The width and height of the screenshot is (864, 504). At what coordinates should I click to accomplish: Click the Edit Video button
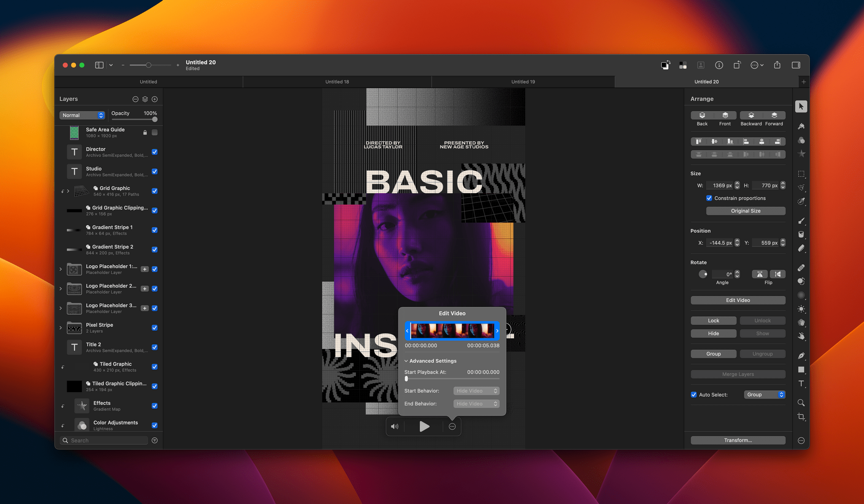point(738,300)
